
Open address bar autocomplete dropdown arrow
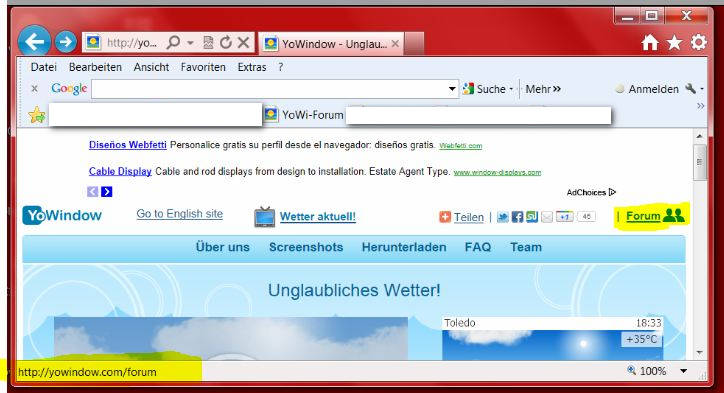(x=190, y=43)
